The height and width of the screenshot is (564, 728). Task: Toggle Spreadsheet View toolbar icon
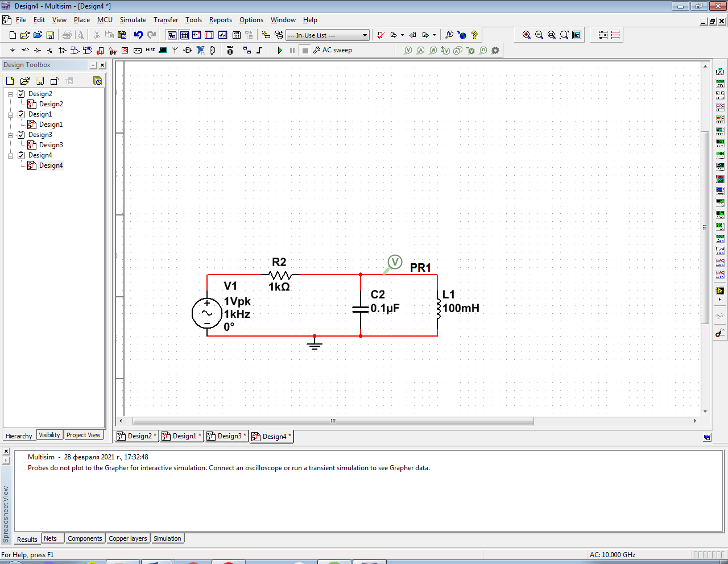[184, 35]
